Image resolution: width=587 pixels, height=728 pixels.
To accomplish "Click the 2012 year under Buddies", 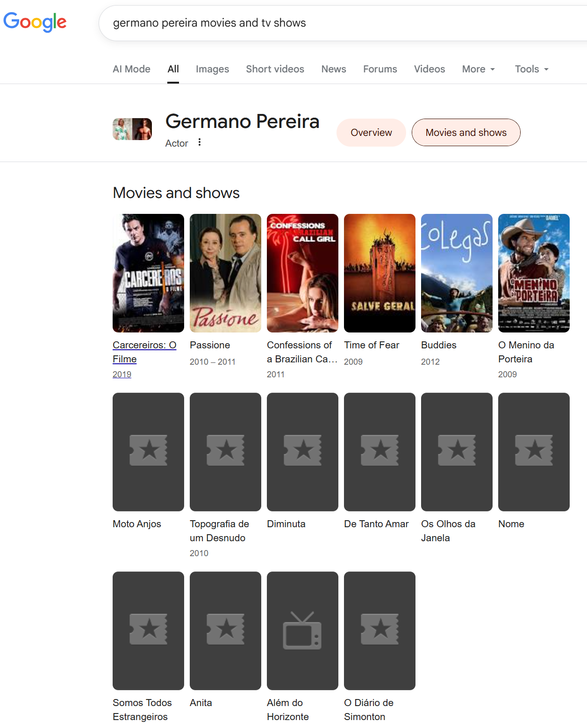I will (x=430, y=362).
